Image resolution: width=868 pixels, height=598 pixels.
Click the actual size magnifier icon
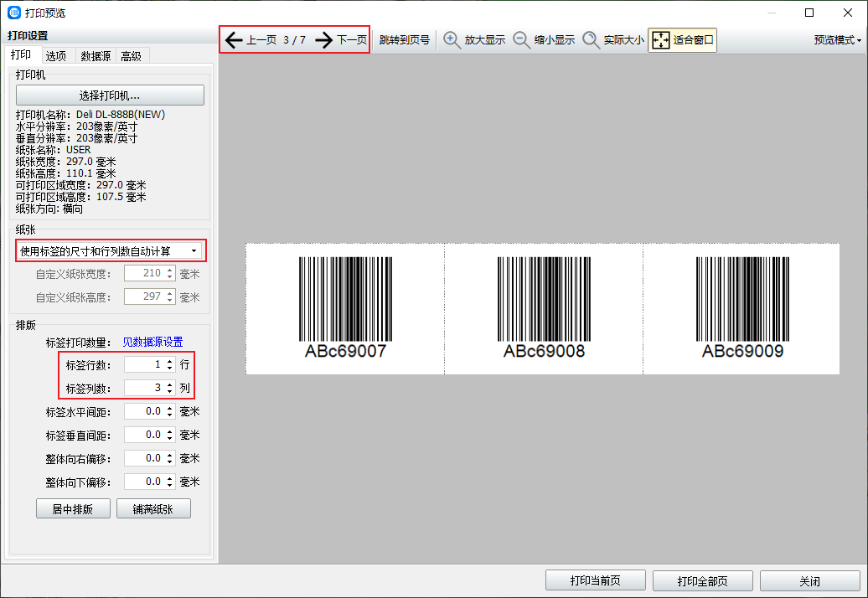pyautogui.click(x=592, y=40)
